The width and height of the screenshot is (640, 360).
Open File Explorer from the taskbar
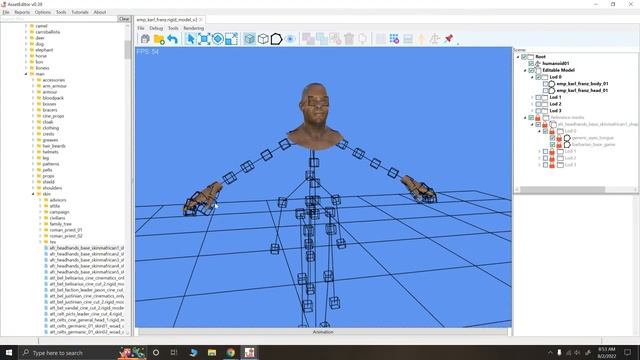[212, 353]
